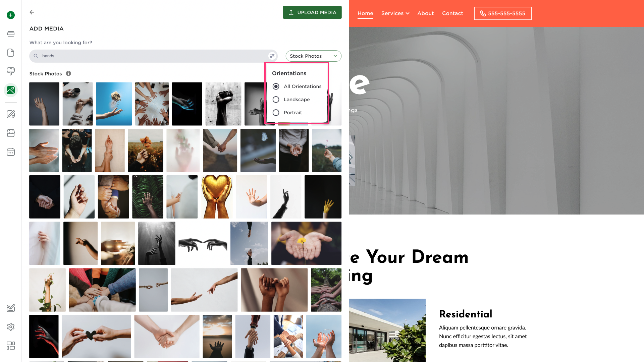This screenshot has width=644, height=362.
Task: Open the pages icon in sidebar
Action: [x=11, y=53]
